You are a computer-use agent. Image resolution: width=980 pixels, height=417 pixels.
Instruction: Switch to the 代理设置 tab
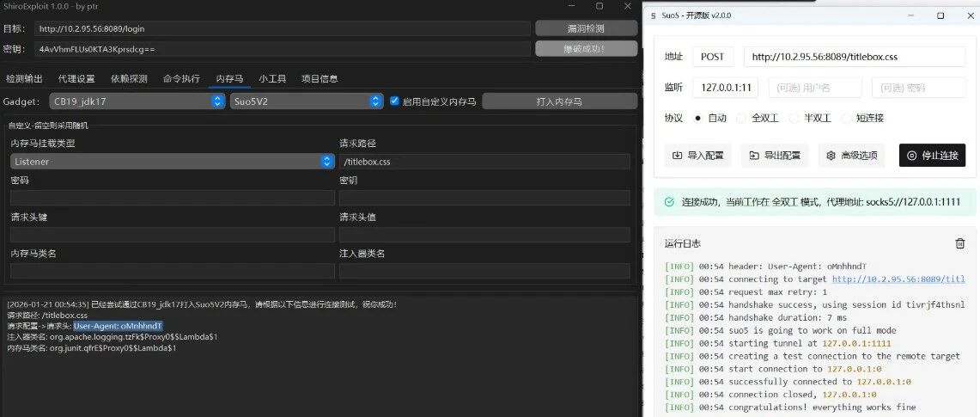pos(76,79)
